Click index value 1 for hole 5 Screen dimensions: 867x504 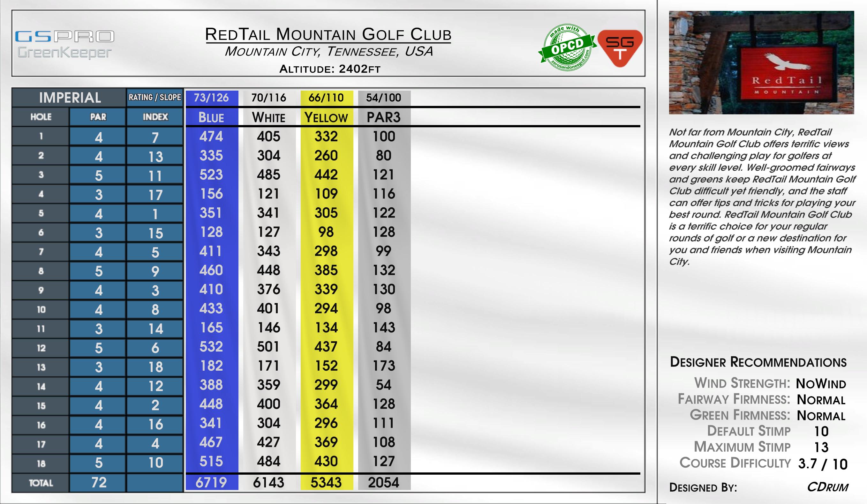[x=155, y=214]
